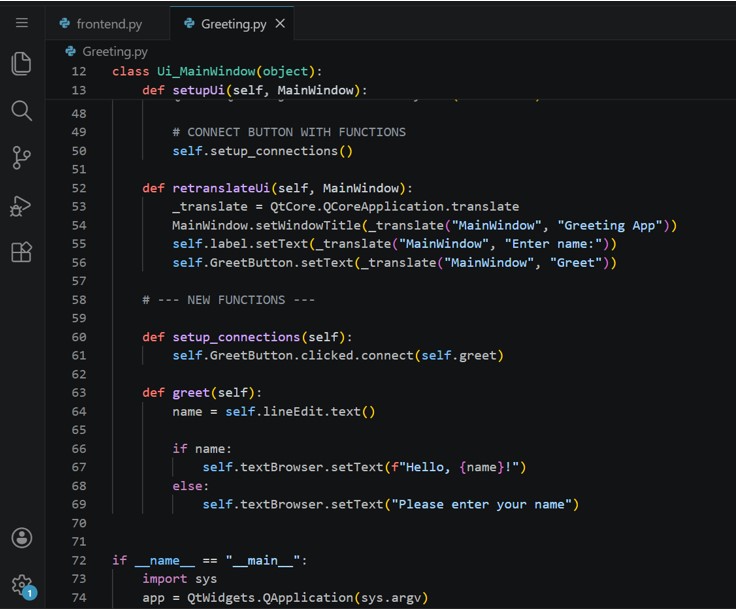Click GreetButton.clicked.connect on line 61
This screenshot has width=736, height=610.
tap(311, 356)
